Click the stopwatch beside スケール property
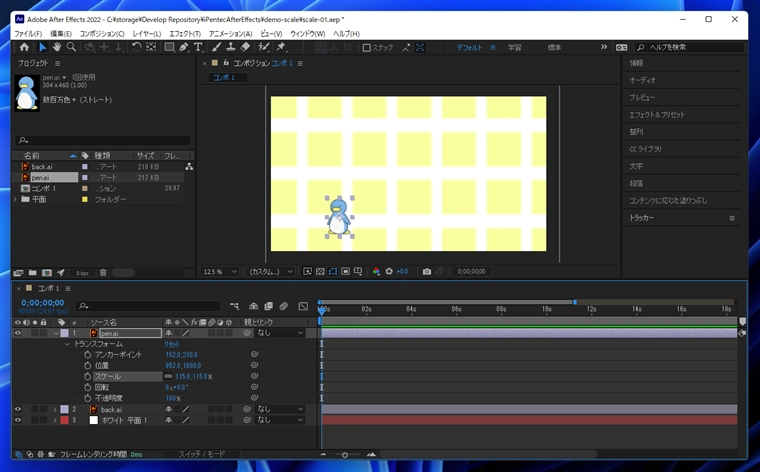The height and width of the screenshot is (472, 760). click(x=87, y=376)
